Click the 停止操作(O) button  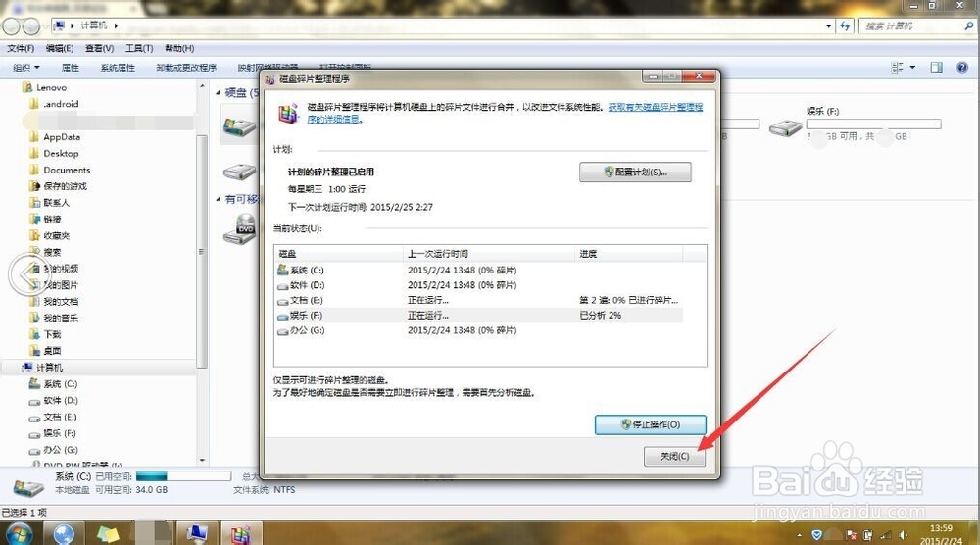click(x=650, y=424)
